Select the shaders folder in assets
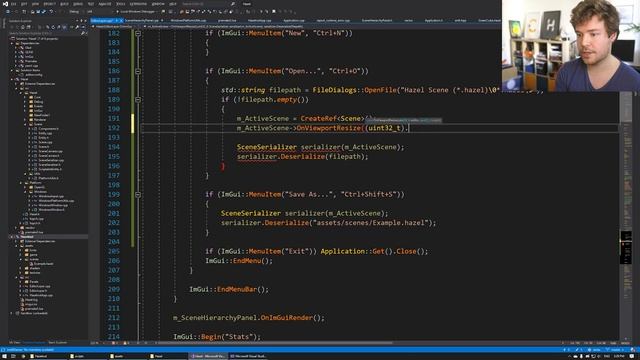The image size is (640, 360). click(35, 268)
